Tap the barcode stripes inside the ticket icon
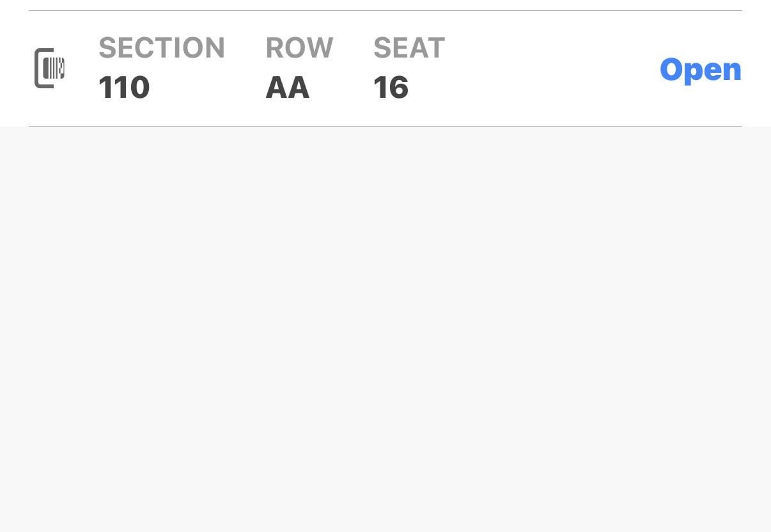 coord(54,68)
